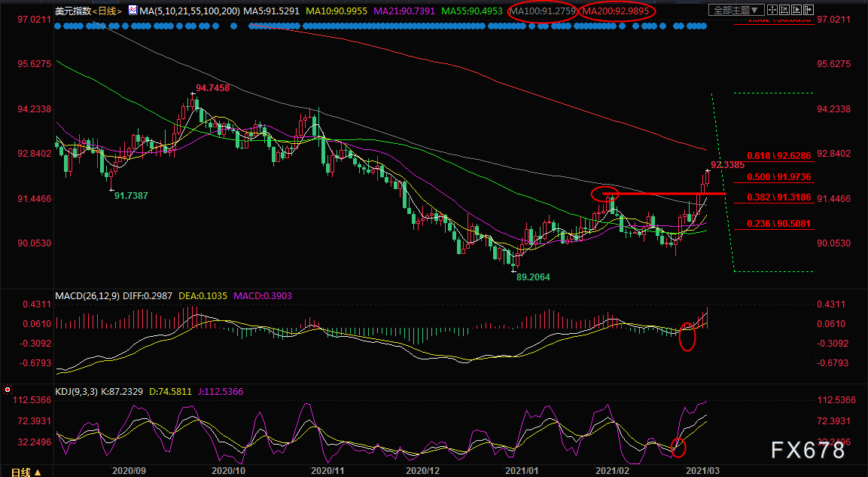Open the 全部主题 dropdown
The width and height of the screenshot is (868, 477).
(737, 11)
